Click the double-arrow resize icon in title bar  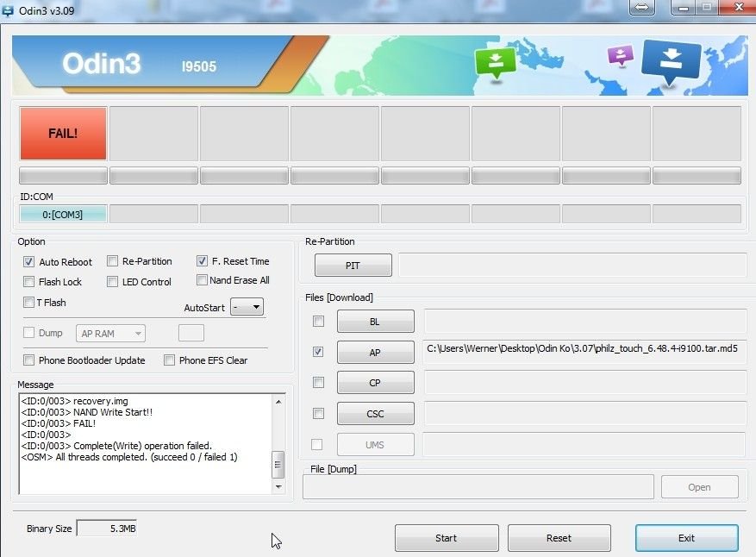coord(641,7)
